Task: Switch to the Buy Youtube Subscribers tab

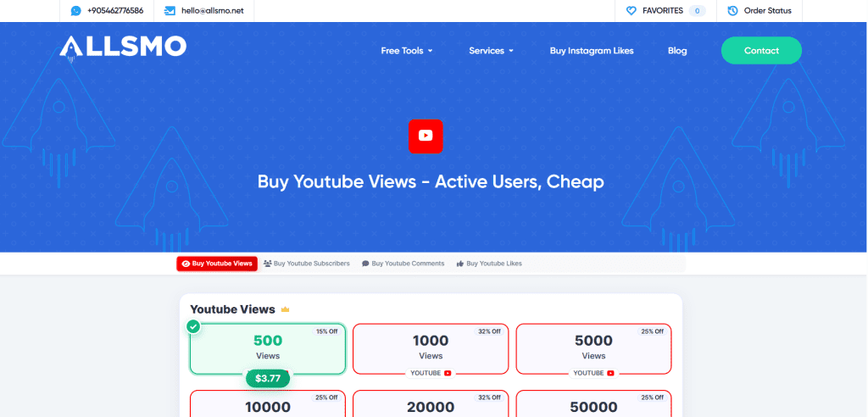Action: (x=307, y=264)
